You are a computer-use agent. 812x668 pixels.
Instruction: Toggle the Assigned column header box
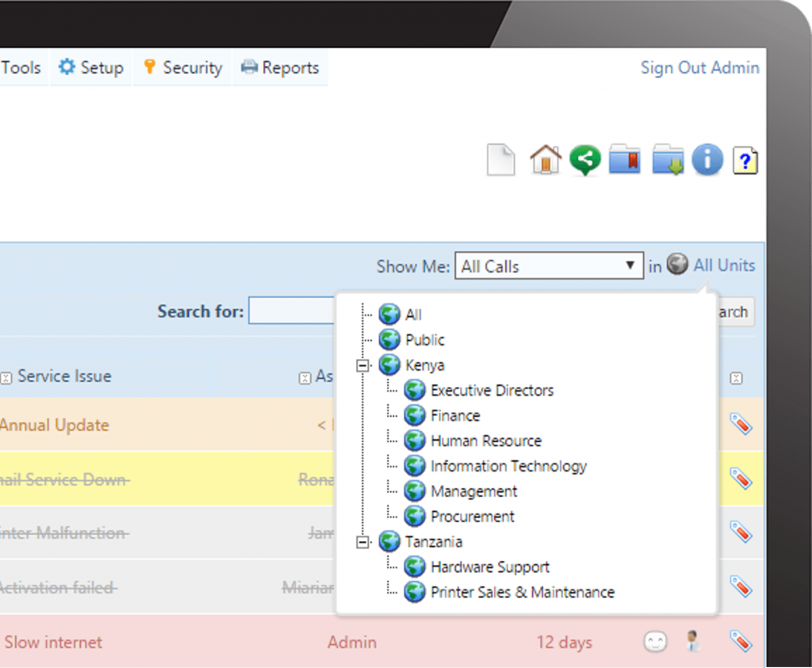click(x=304, y=378)
